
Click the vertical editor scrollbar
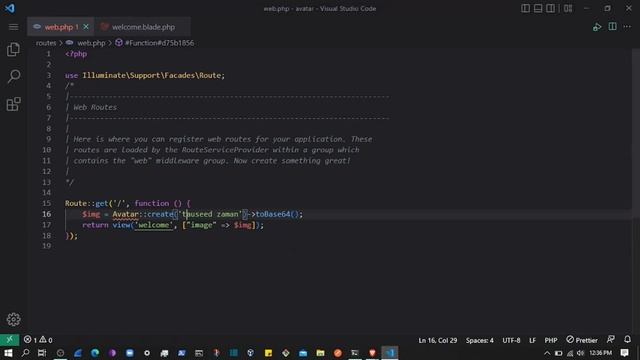click(x=636, y=192)
